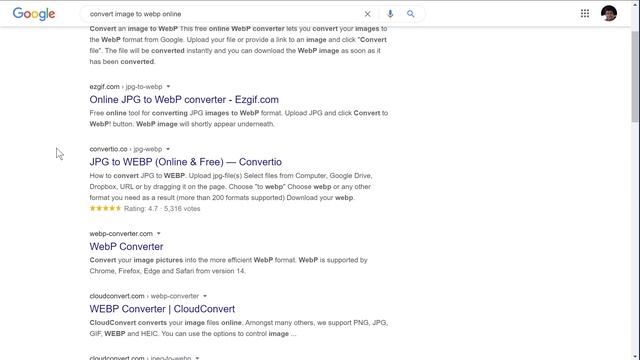
Task: Open the account profile avatar
Action: (x=609, y=13)
